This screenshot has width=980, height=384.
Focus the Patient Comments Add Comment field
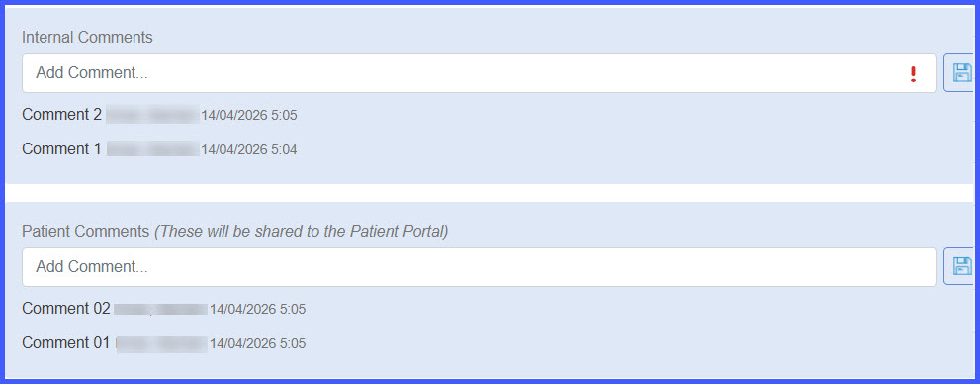coord(480,267)
